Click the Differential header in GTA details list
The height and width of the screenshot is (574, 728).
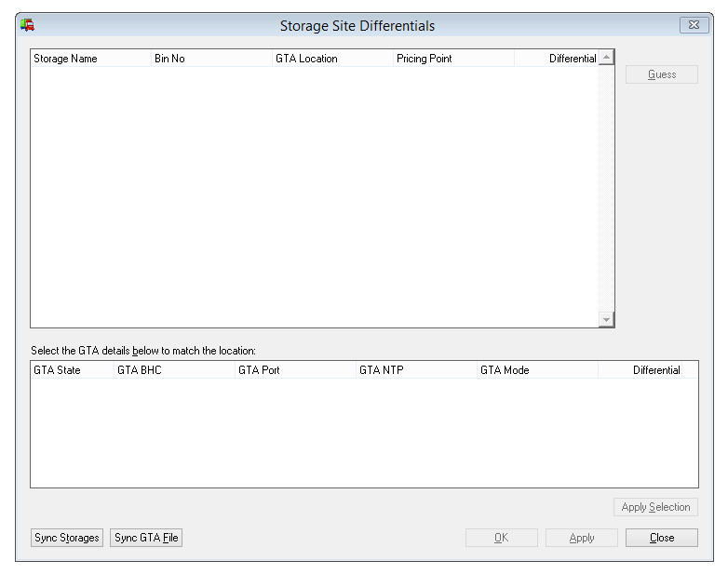(640, 370)
